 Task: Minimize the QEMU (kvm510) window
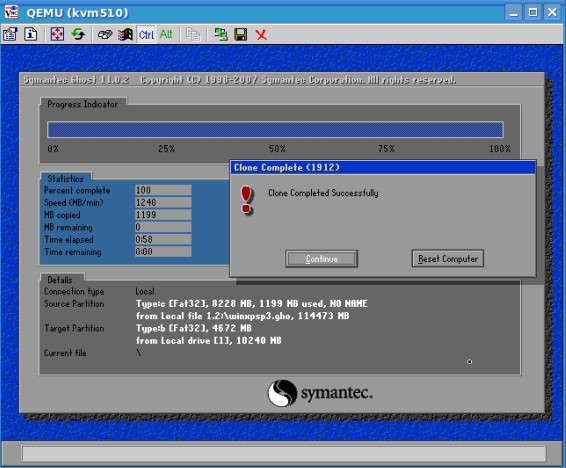[x=513, y=13]
